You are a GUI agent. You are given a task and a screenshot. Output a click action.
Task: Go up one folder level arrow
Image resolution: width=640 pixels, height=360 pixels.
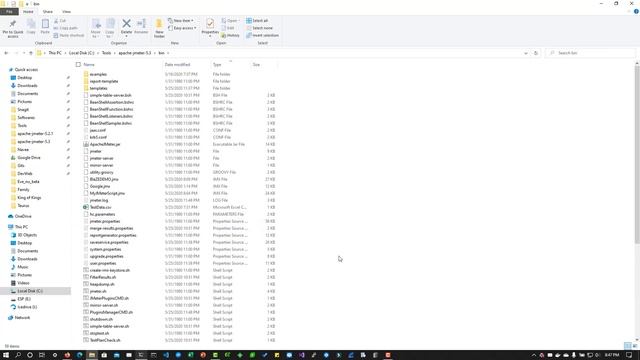click(31, 53)
